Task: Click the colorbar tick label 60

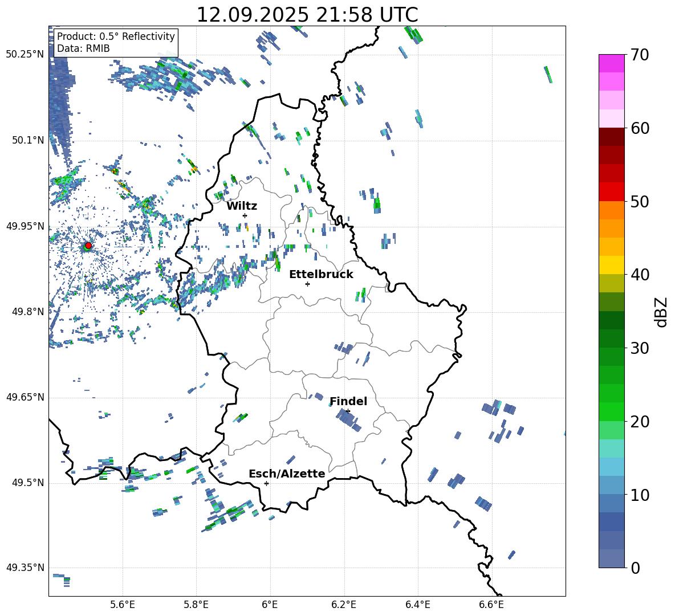Action: click(x=640, y=128)
